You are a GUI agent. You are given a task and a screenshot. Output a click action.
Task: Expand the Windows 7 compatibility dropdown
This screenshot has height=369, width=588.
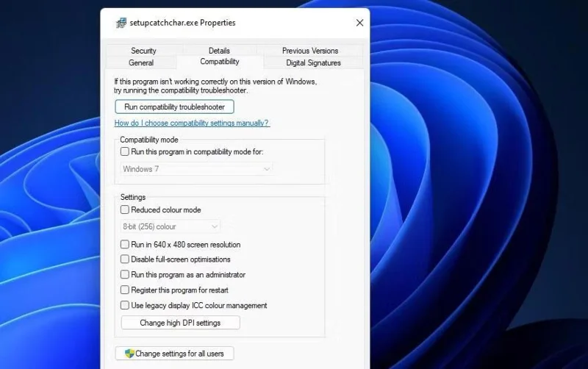[196, 169]
